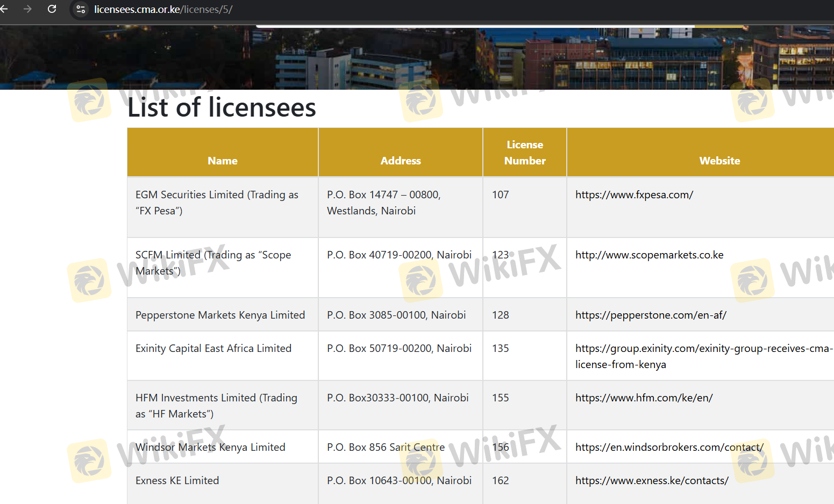Viewport: 834px width, 504px height.
Task: Open the scopemarkets.co.ke website link
Action: 649,255
